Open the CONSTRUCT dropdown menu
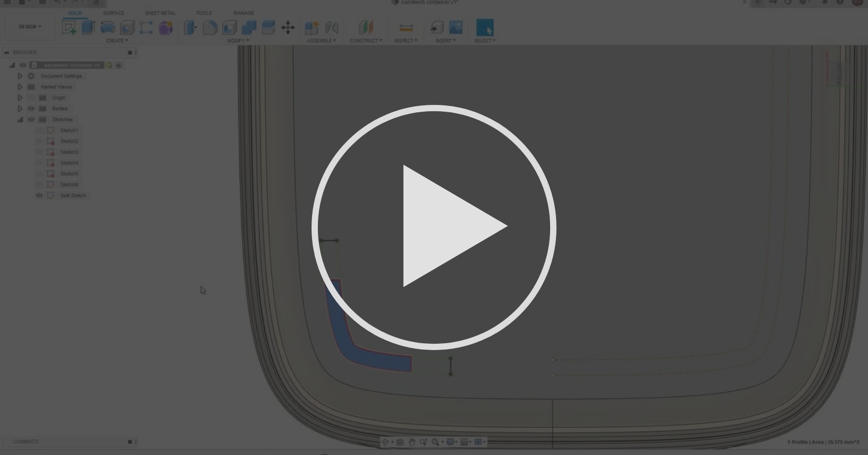This screenshot has height=455, width=868. [x=366, y=41]
